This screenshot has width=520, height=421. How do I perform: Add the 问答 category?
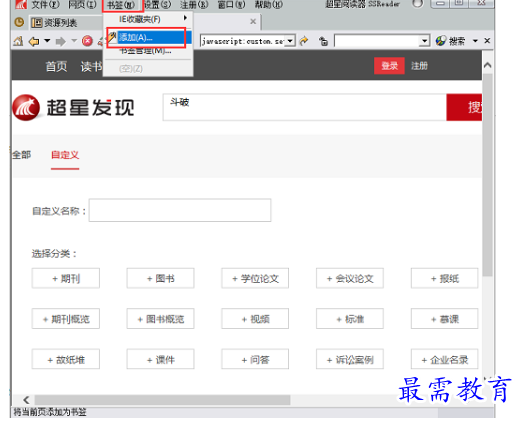click(x=255, y=359)
